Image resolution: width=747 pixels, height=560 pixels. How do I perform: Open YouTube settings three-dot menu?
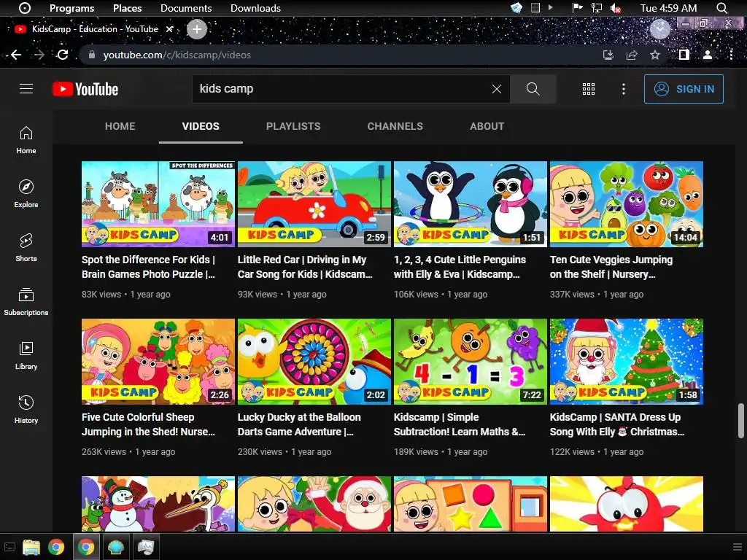pos(623,89)
